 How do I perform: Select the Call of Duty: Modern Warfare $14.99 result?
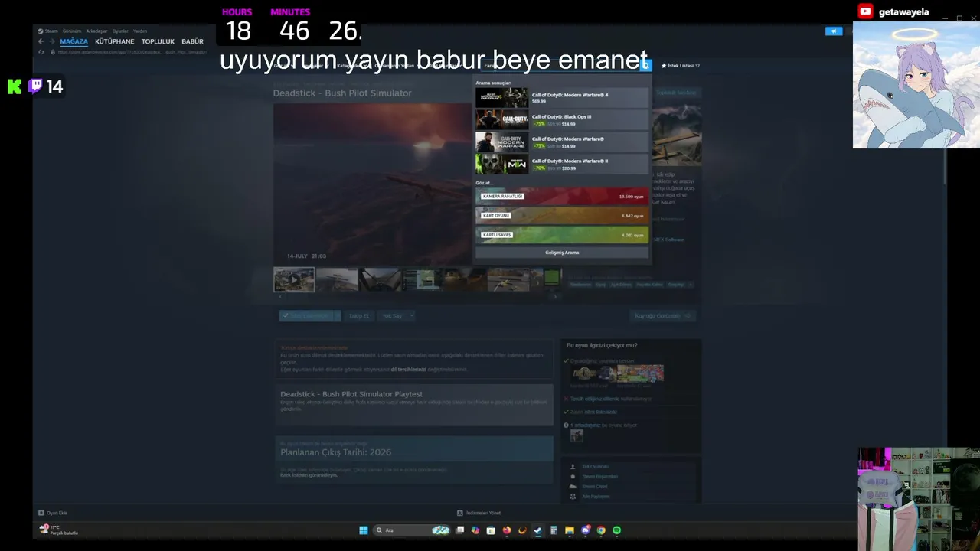[x=562, y=142]
